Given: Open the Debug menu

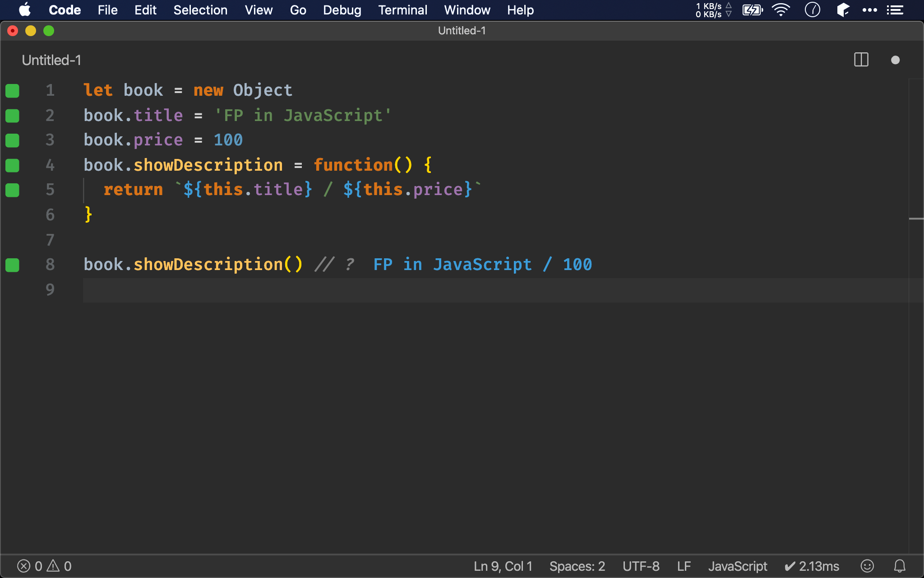Looking at the screenshot, I should point(341,10).
